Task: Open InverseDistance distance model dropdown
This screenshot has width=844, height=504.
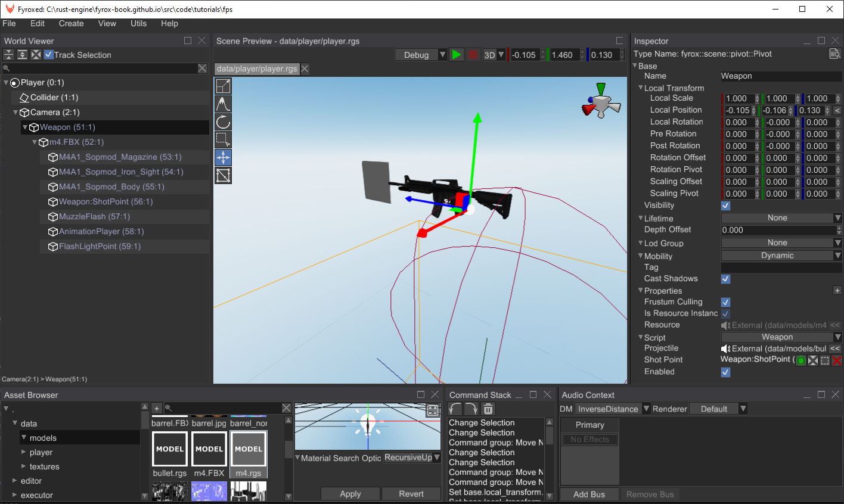Action: click(612, 409)
